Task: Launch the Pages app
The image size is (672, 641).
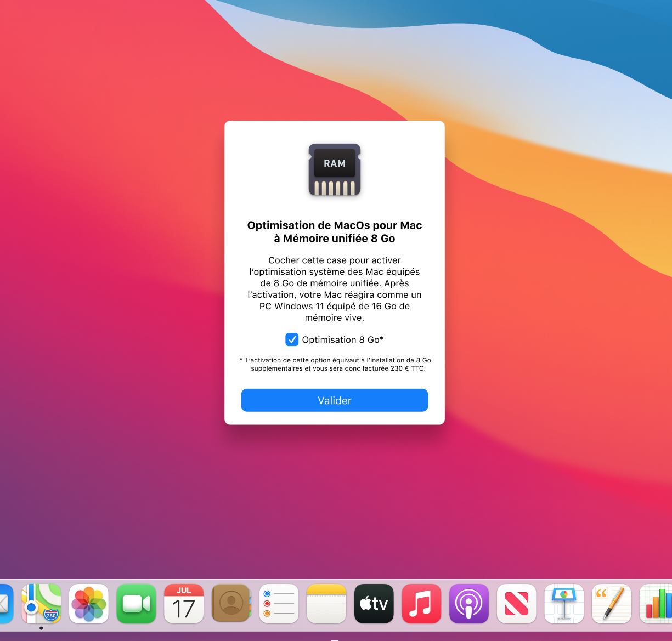Action: tap(611, 604)
